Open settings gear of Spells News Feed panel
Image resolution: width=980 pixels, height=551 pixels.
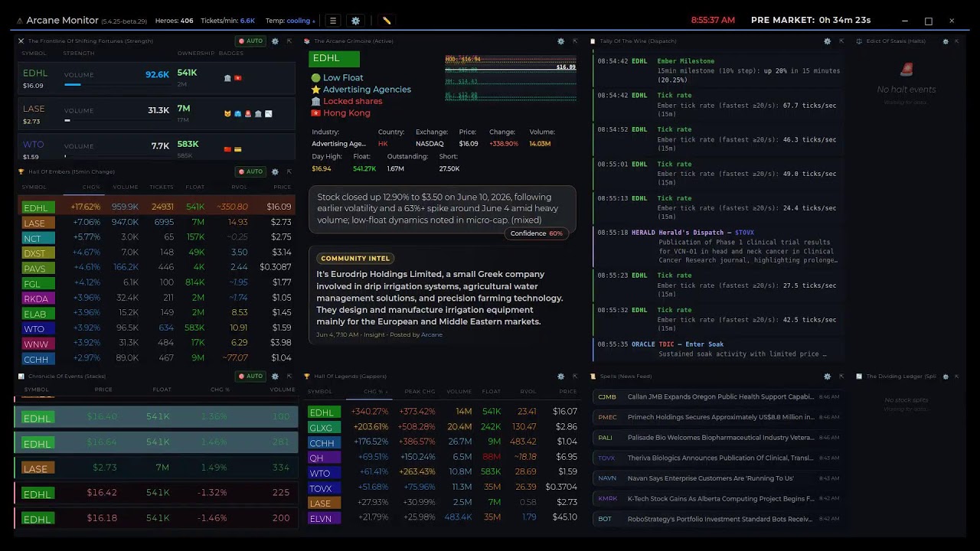(827, 377)
